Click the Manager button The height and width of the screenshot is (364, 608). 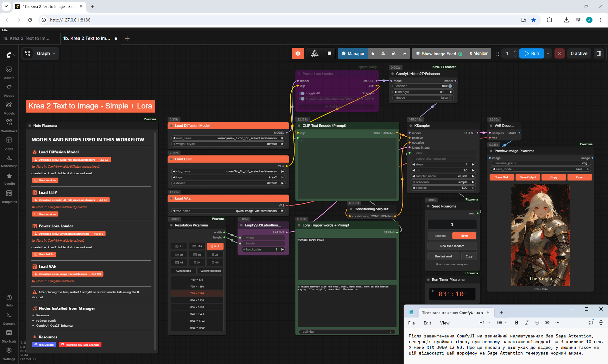pyautogui.click(x=353, y=53)
